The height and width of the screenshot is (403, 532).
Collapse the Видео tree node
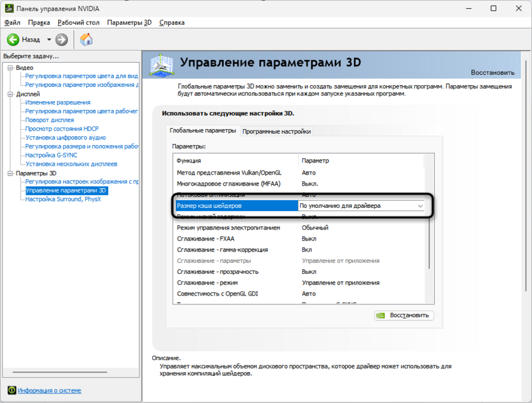(10, 68)
